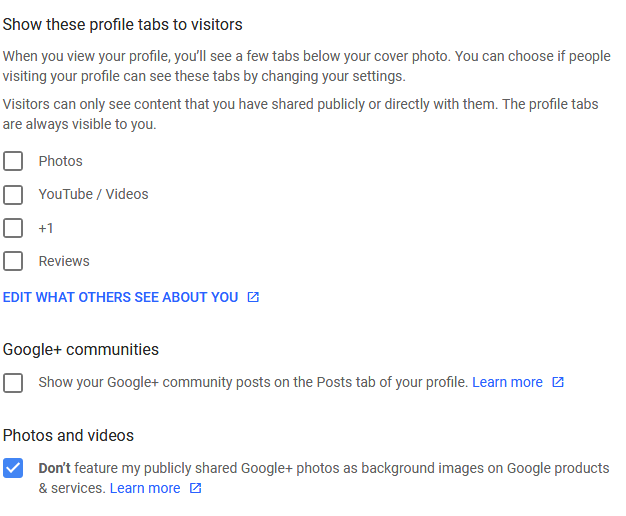Viewport: 626px width, 516px height.
Task: Click the Photos and videos section heading
Action: pos(68,435)
